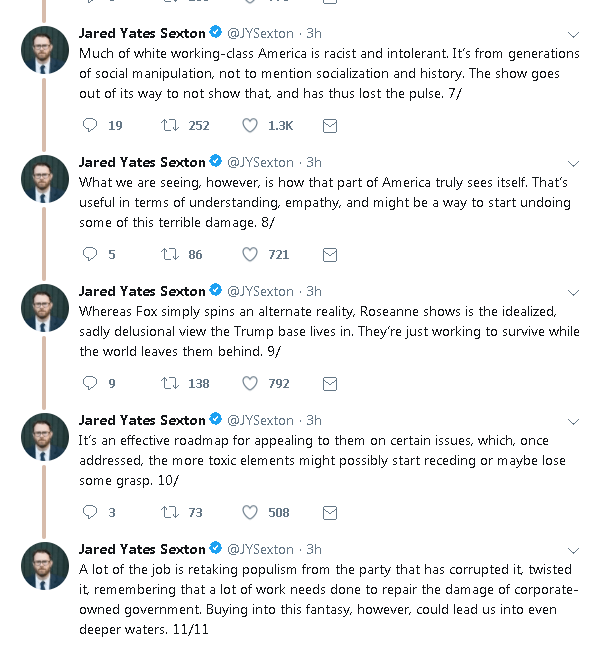Like the tweet with 508 likes

250,512
